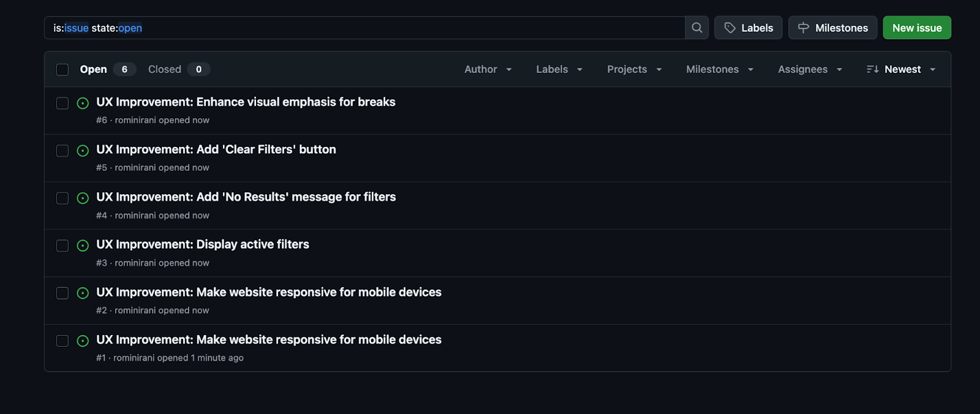Click open-issue status icon for 'Display active filters'

pyautogui.click(x=83, y=246)
